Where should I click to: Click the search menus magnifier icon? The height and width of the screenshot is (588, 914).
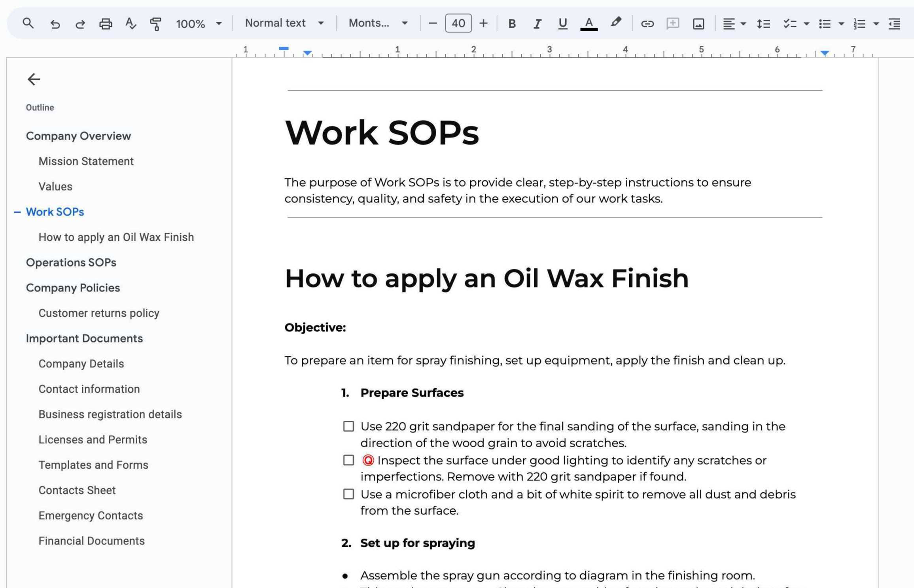tap(28, 23)
